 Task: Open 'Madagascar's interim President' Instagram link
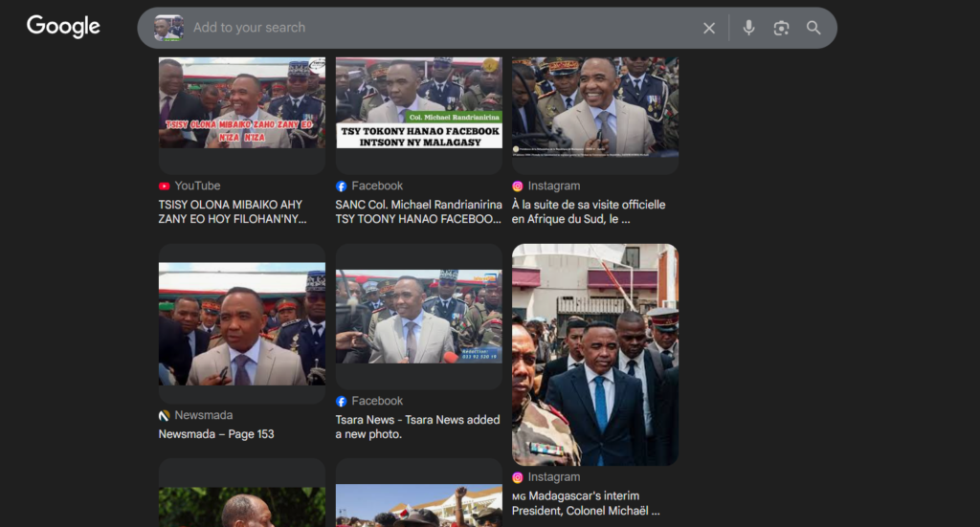pos(584,503)
